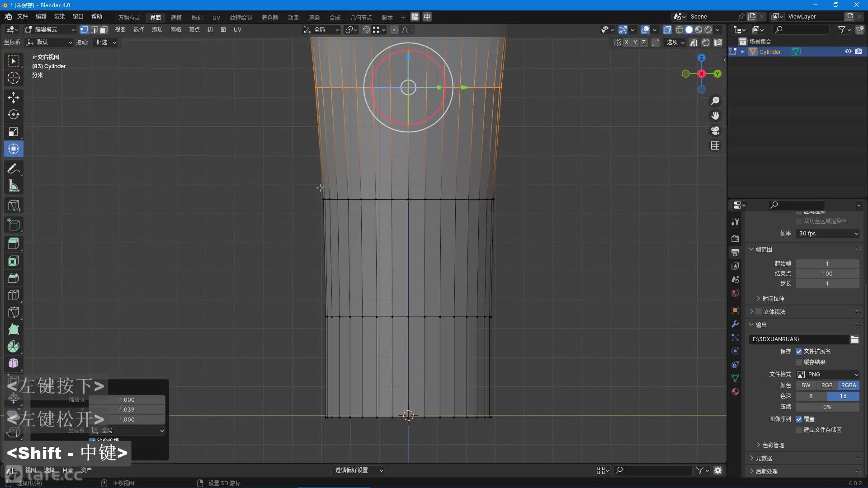The width and height of the screenshot is (868, 488).
Task: Select the Spin tool
Action: tap(14, 347)
